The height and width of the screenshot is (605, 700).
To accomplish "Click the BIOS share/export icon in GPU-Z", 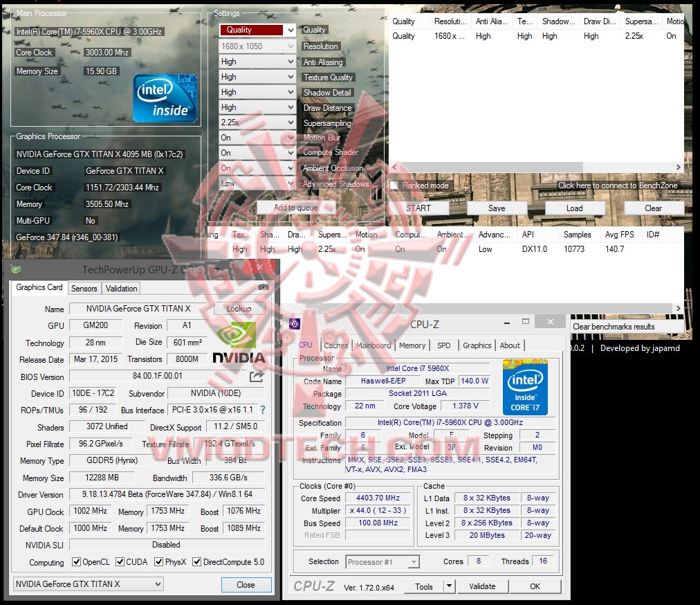I will coord(256,377).
